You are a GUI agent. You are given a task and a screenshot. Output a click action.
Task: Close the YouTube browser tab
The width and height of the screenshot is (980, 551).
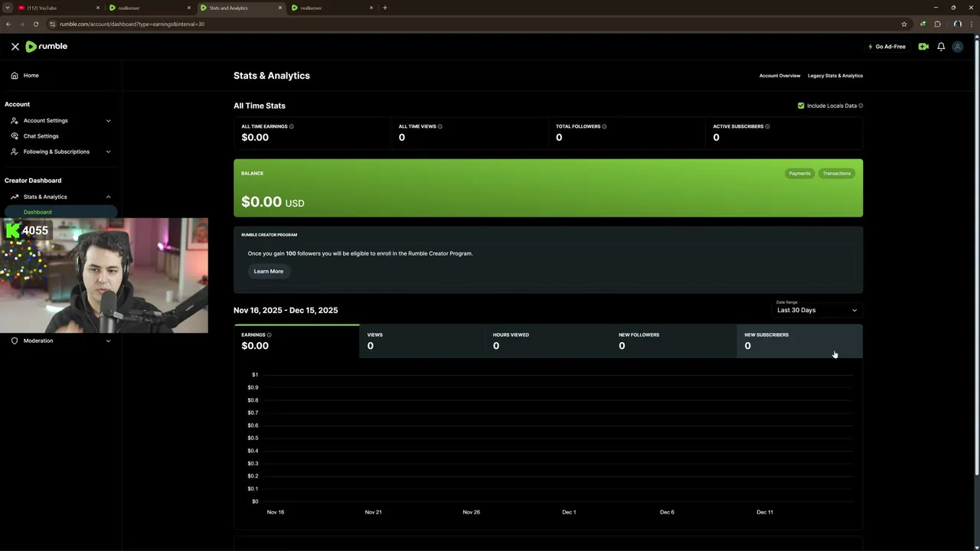point(98,8)
